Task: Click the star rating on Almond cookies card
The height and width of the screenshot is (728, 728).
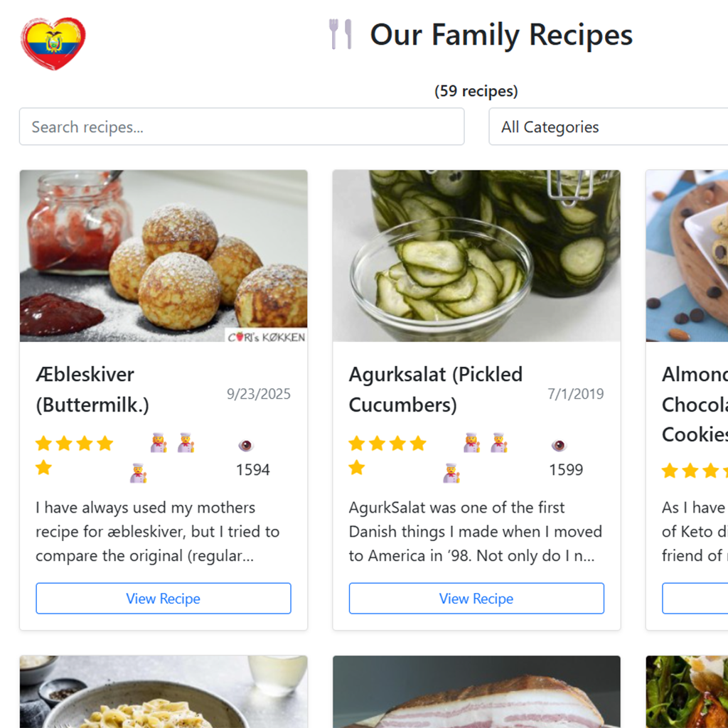Action: (693, 471)
